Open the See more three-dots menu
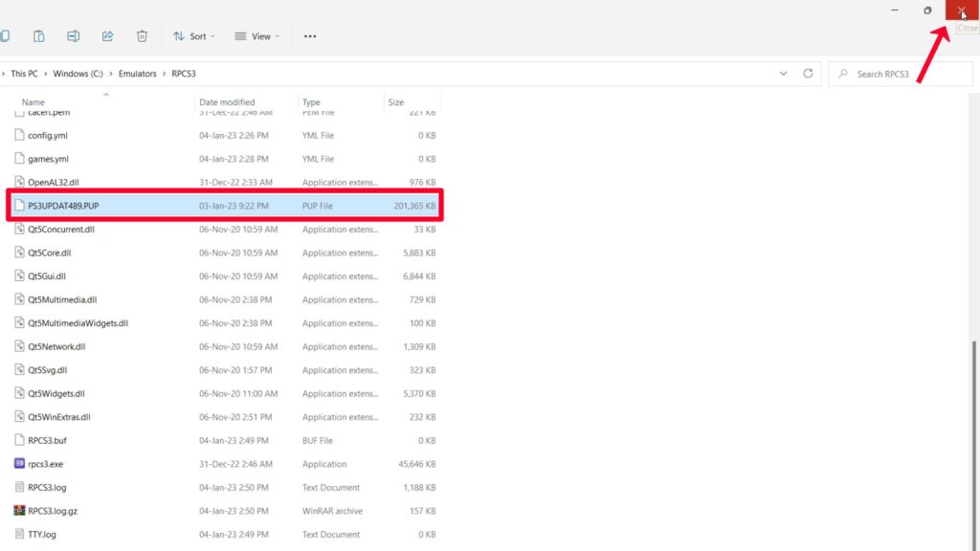This screenshot has height=551, width=980. click(x=309, y=36)
